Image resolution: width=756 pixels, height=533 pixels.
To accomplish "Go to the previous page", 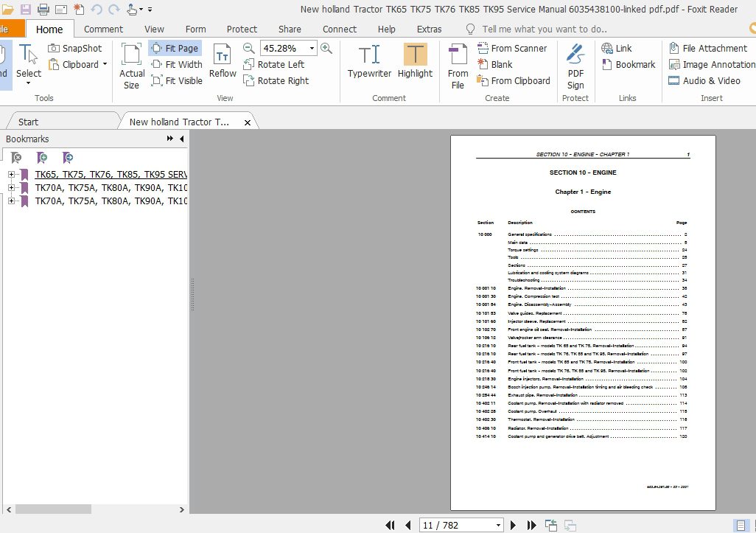I will point(408,525).
